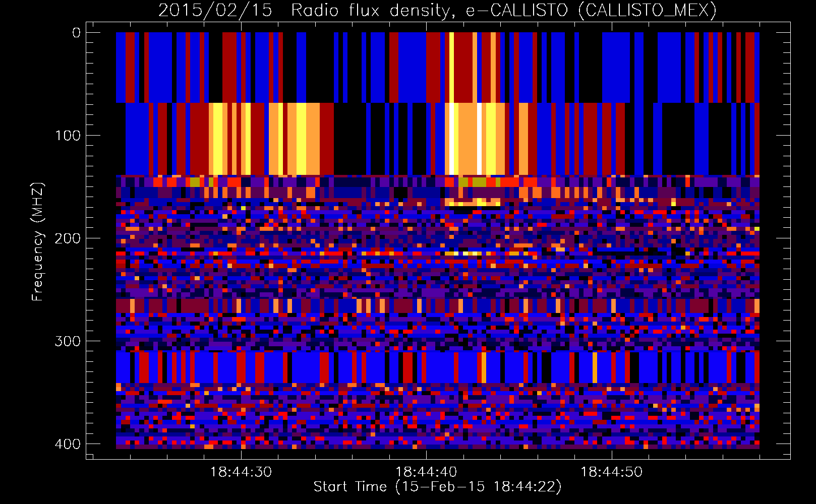816x504 pixels.
Task: Select the Frequency (MHZ) axis label
Action: pos(38,242)
